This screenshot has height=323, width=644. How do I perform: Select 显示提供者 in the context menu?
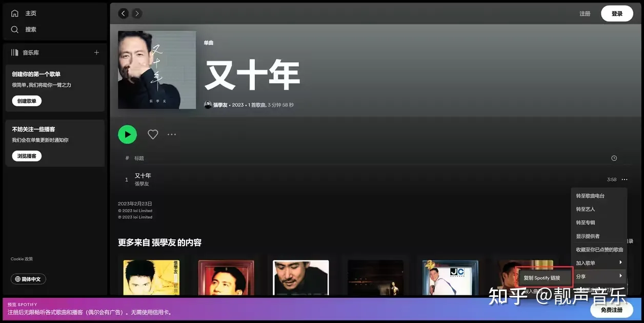click(x=599, y=236)
